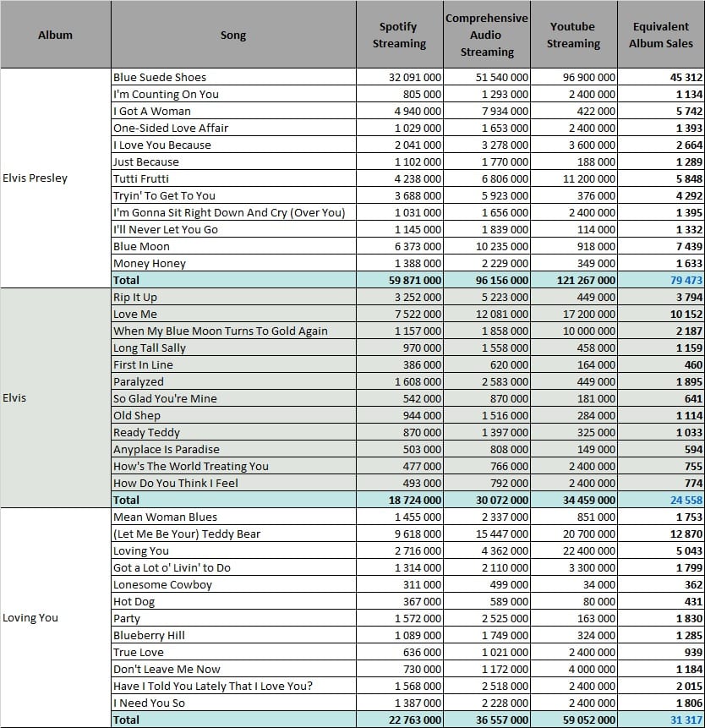The height and width of the screenshot is (728, 705).
Task: Select the Song column header
Action: [x=233, y=35]
